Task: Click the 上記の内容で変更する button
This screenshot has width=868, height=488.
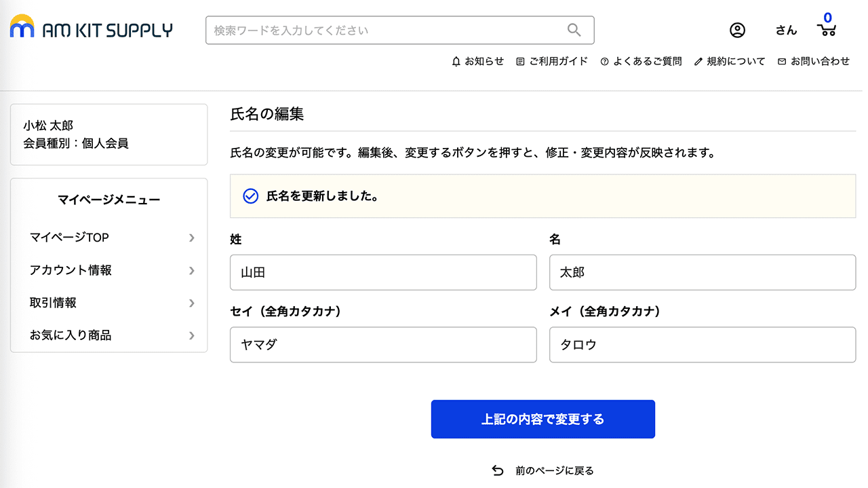Action: tap(542, 419)
